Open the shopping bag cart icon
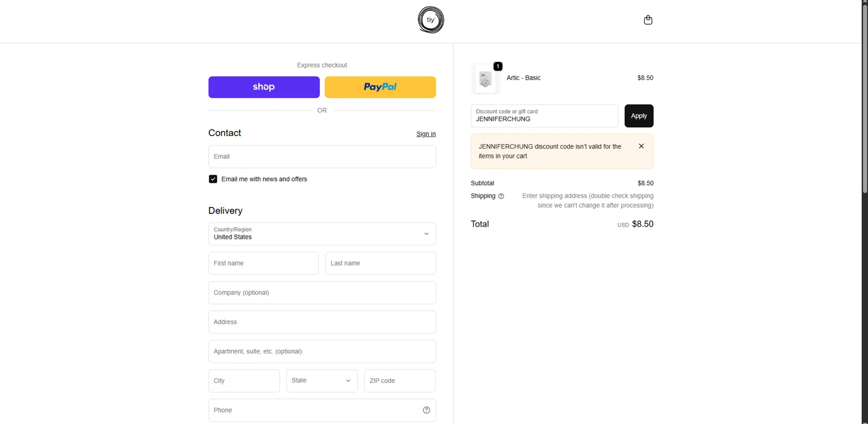 (648, 20)
